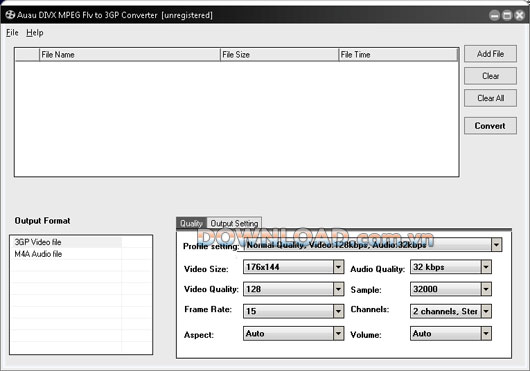
Task: Switch to the Quality tab
Action: (x=191, y=223)
